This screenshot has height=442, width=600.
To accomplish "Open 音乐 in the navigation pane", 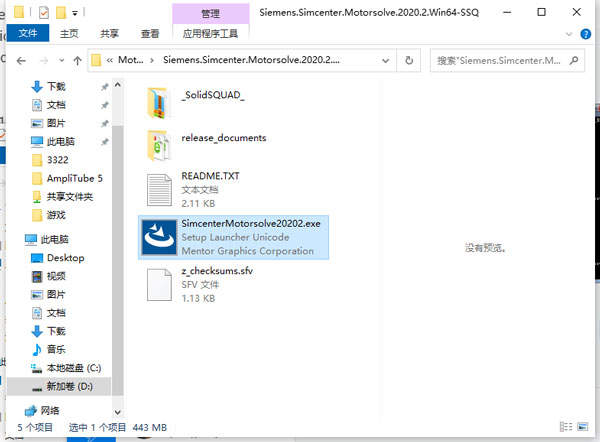I will pos(56,349).
